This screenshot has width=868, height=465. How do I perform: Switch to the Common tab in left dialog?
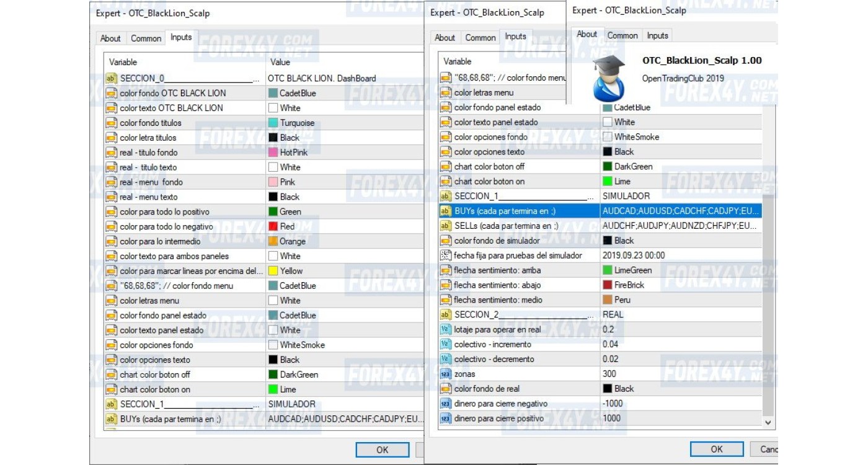pyautogui.click(x=146, y=38)
